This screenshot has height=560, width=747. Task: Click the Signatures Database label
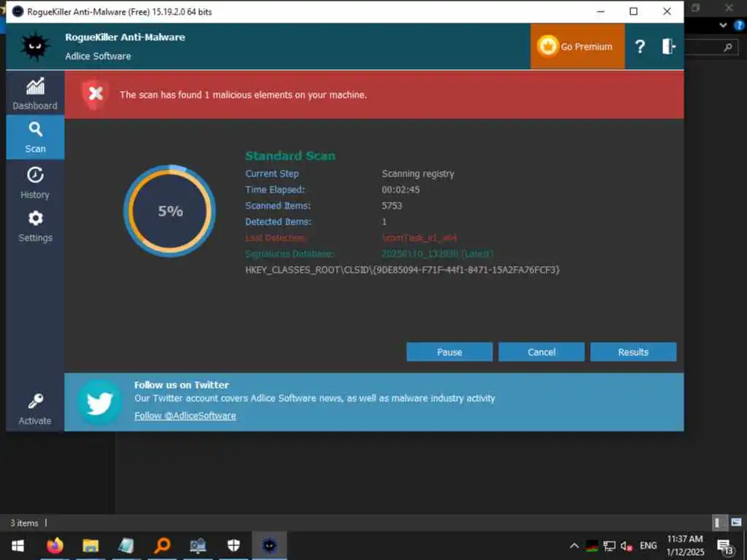[x=290, y=254]
